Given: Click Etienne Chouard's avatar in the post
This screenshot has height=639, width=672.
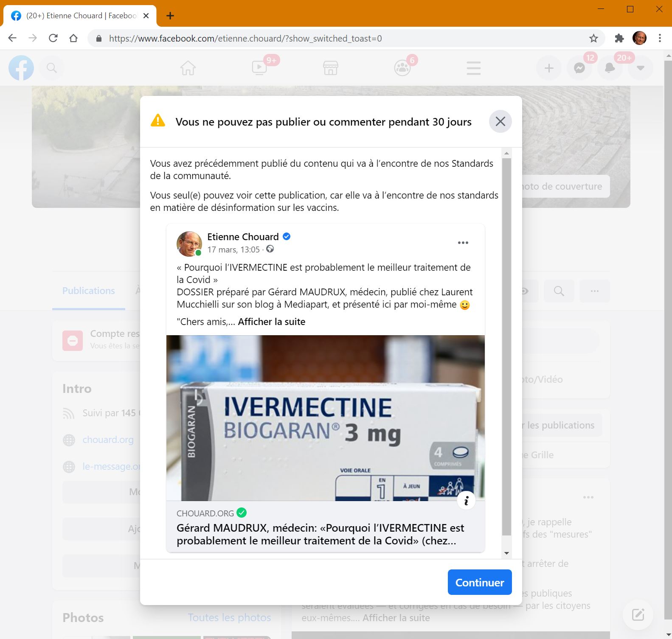Looking at the screenshot, I should tap(189, 244).
